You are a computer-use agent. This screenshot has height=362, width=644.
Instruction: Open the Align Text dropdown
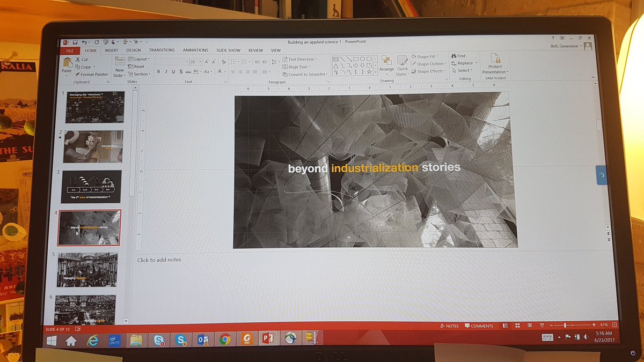[x=297, y=67]
